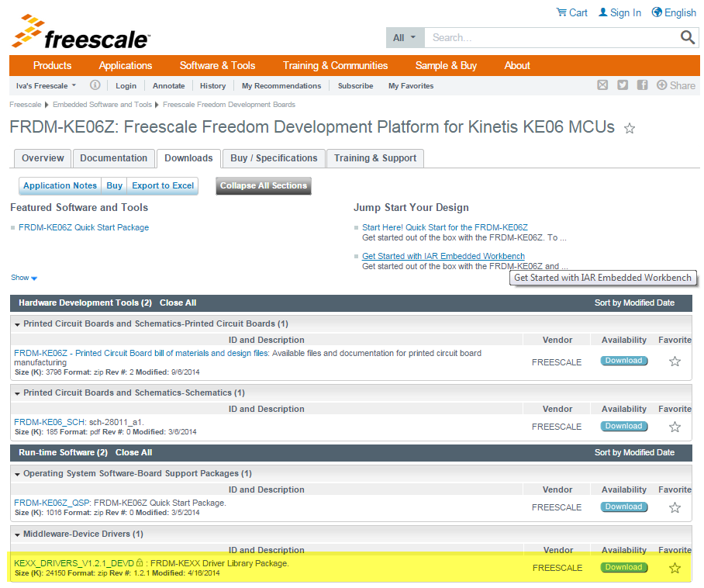
Task: Collapse the Middleware-Device Drivers section
Action: [18, 534]
